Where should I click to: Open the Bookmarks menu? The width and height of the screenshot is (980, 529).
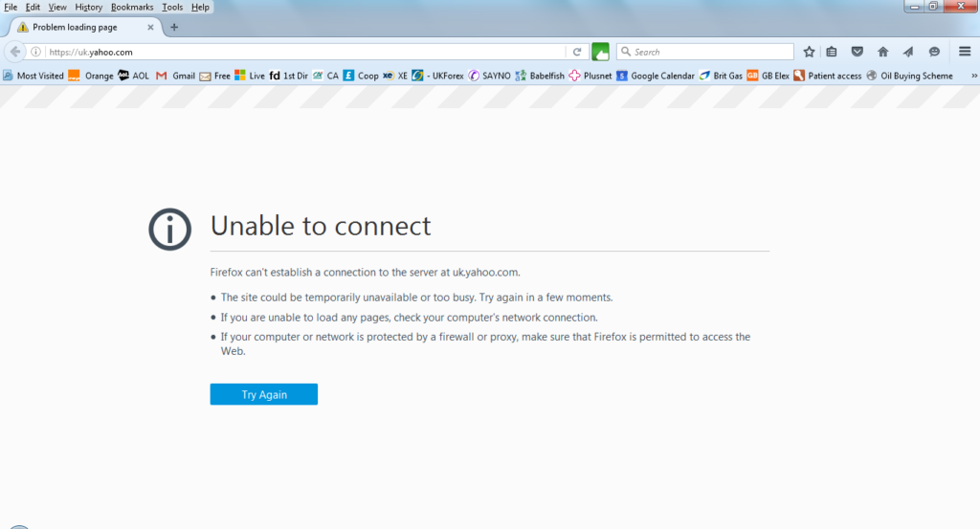pos(132,8)
